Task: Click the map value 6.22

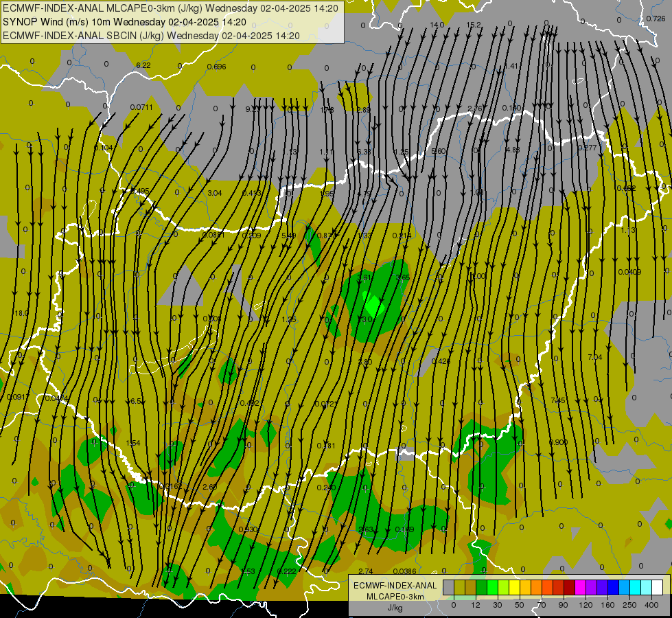Action: 143,65
